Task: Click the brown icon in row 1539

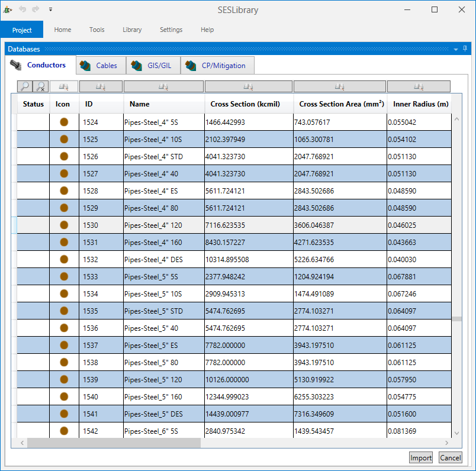Action: click(x=64, y=379)
